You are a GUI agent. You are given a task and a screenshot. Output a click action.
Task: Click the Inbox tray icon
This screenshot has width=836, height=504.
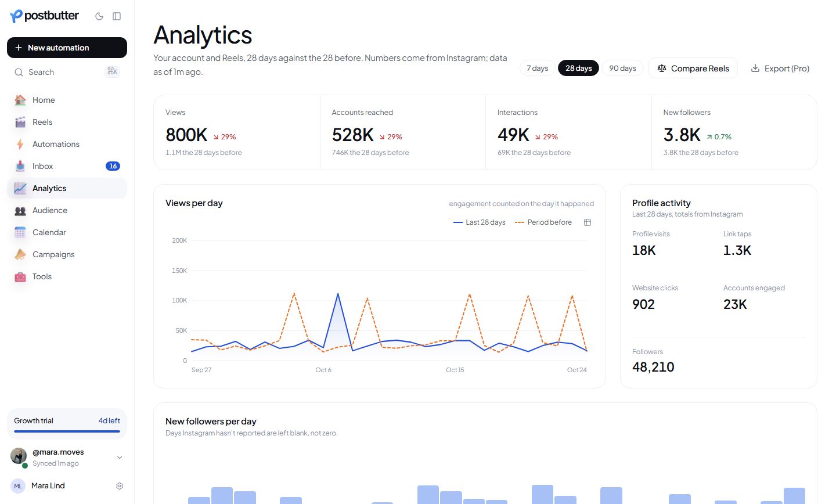[x=20, y=166]
